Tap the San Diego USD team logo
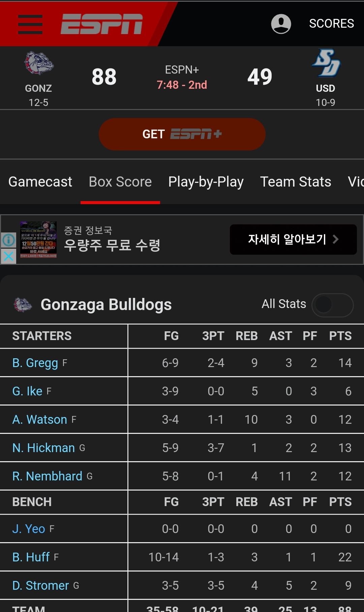The height and width of the screenshot is (612, 364). [326, 63]
